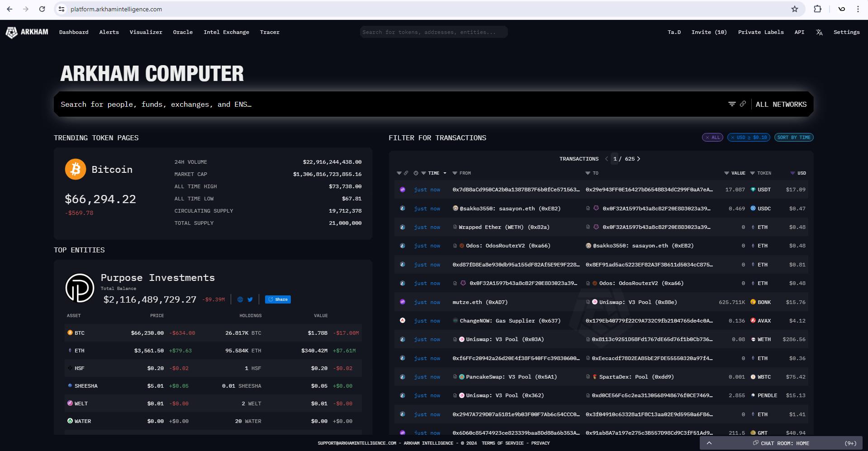Open mutze.eth (0xAD7) address
Screen dimensions: 868x451
tap(480, 302)
